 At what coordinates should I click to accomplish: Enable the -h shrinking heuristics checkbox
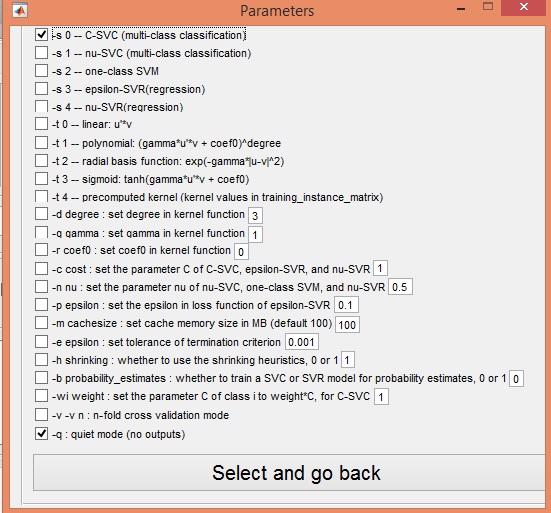coord(41,359)
